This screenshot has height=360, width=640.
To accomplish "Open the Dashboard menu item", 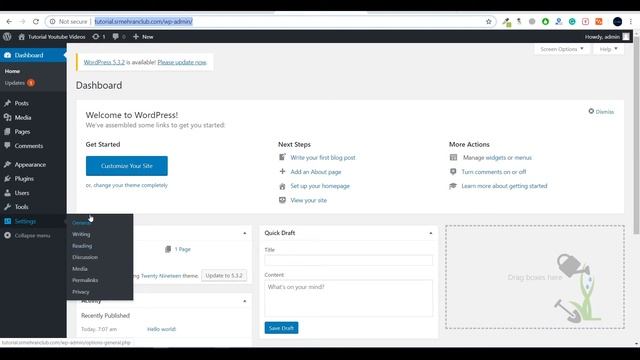I will [33, 55].
